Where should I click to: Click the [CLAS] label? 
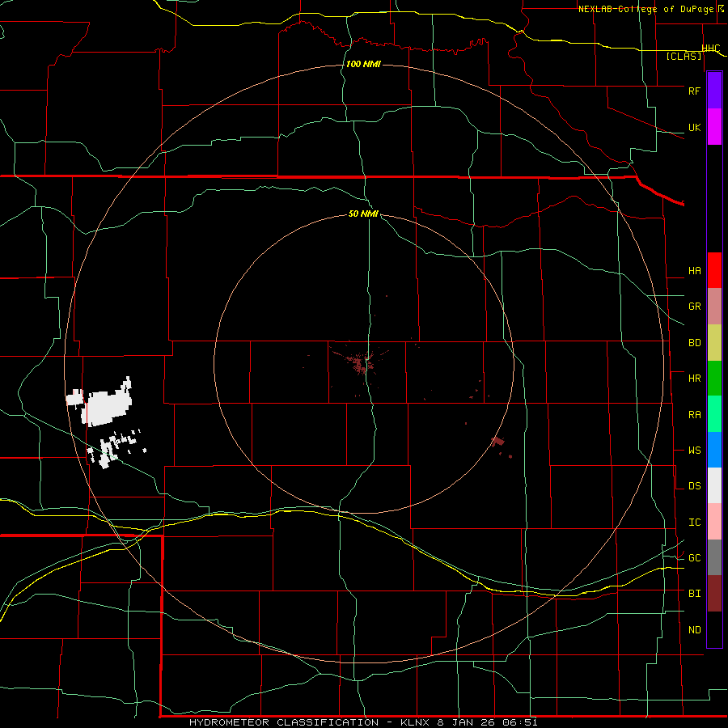point(684,56)
